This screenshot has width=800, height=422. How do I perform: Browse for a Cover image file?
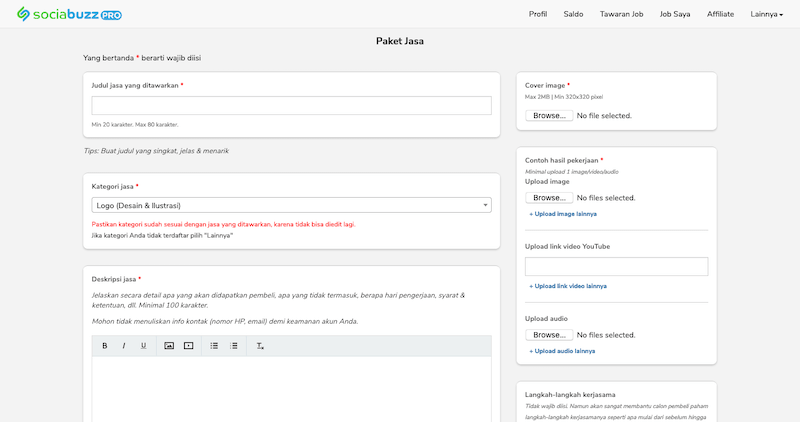tap(549, 116)
